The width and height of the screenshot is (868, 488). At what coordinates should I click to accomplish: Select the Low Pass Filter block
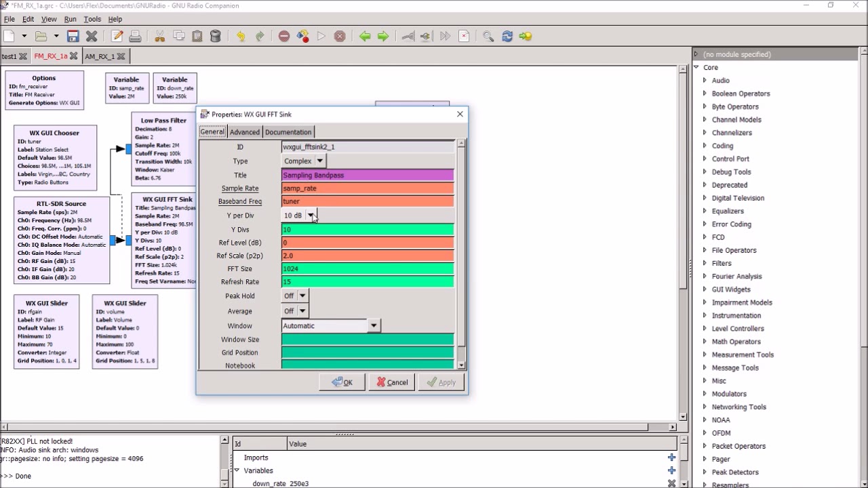[163, 149]
